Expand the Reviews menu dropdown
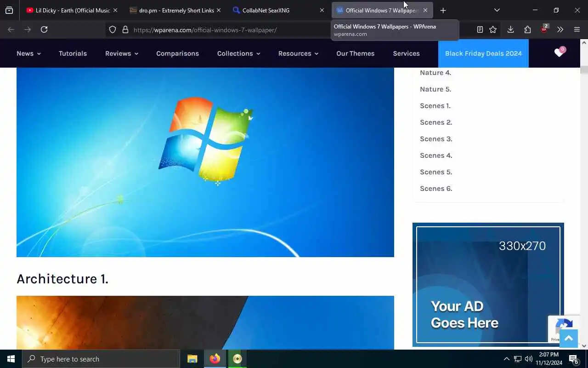Image resolution: width=588 pixels, height=368 pixels. [122, 53]
